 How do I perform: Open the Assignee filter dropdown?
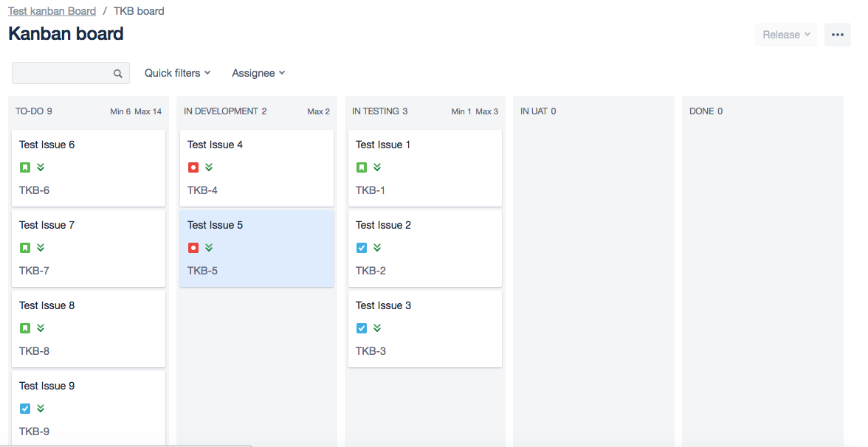258,73
